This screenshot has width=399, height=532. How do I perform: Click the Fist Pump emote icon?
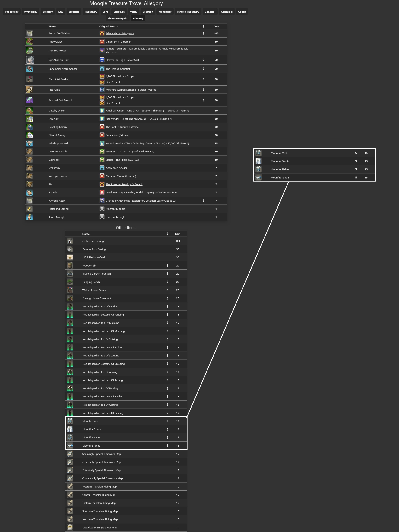[x=29, y=89]
